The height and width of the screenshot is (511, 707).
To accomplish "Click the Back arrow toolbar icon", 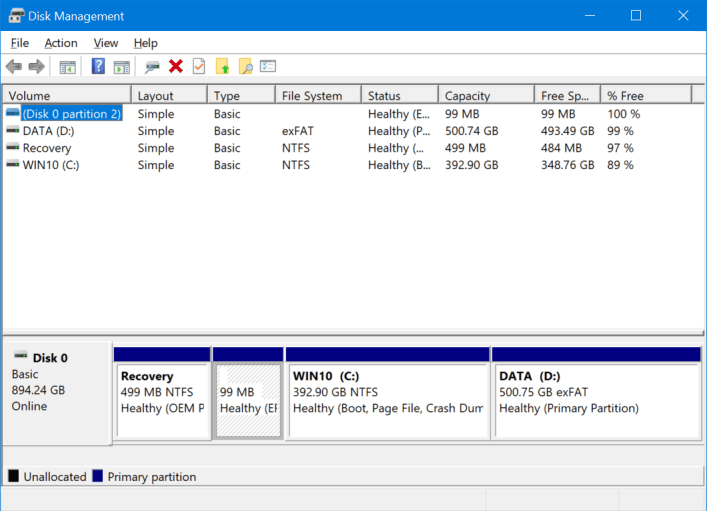I will click(14, 67).
